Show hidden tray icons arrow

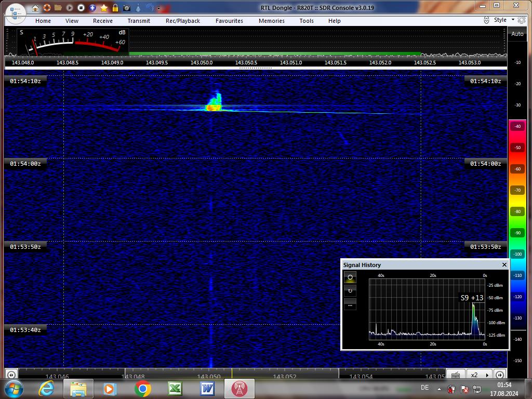(439, 389)
